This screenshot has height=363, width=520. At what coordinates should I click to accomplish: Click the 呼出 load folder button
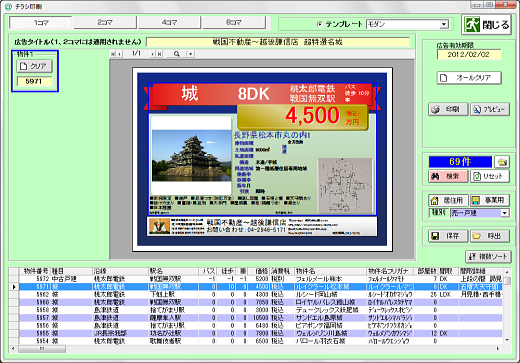[490, 236]
